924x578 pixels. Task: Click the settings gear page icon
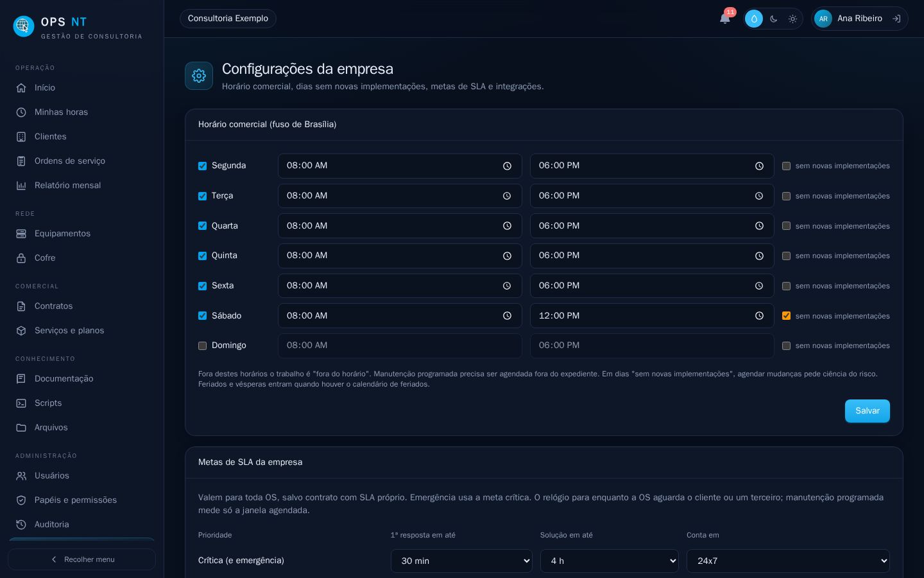(x=199, y=76)
